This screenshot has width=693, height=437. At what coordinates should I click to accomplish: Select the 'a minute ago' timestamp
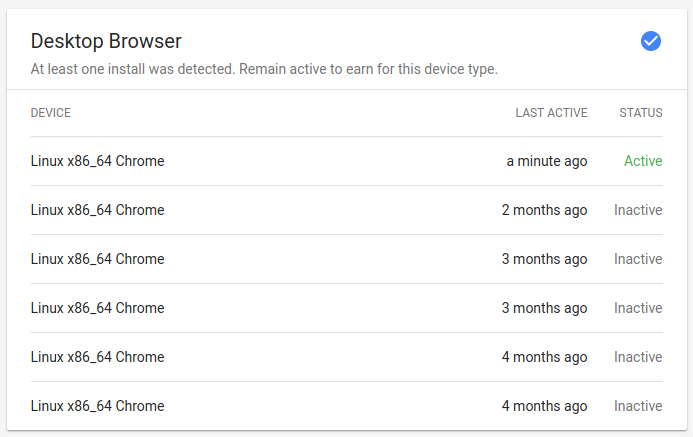tap(547, 161)
